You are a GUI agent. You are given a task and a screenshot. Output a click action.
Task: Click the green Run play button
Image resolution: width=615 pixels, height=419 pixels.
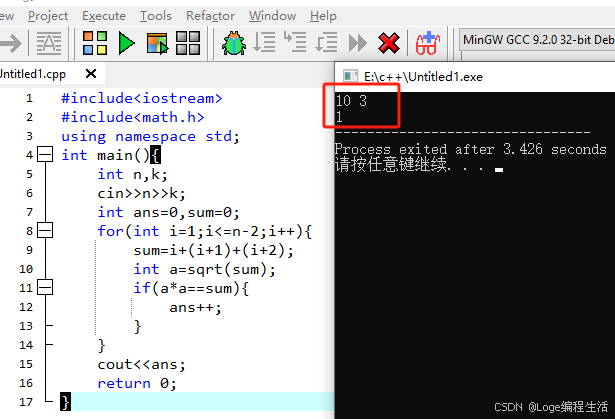coord(126,43)
